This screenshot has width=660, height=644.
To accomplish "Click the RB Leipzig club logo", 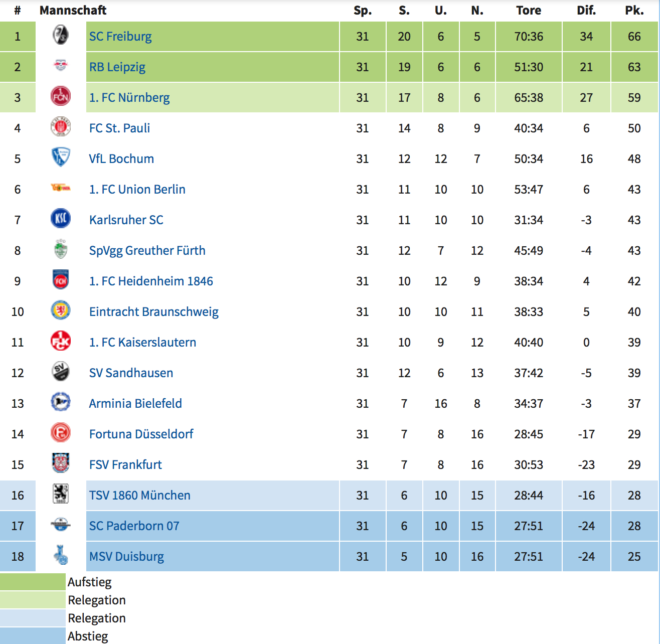I will point(61,64).
